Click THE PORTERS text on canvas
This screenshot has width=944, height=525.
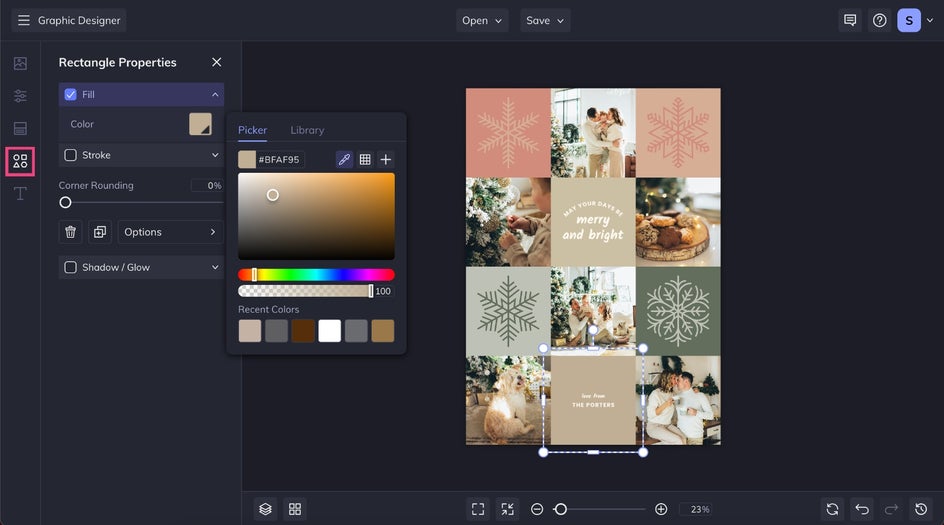[593, 405]
